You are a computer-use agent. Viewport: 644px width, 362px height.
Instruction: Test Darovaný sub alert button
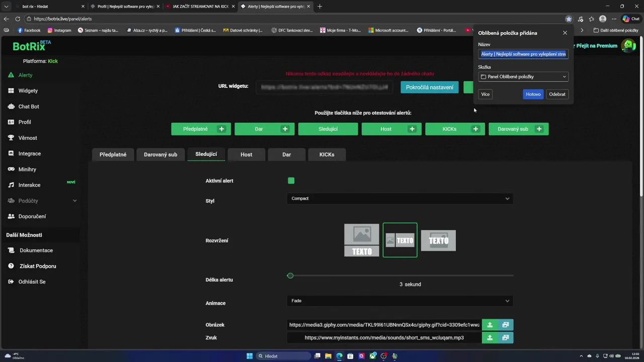519,129
